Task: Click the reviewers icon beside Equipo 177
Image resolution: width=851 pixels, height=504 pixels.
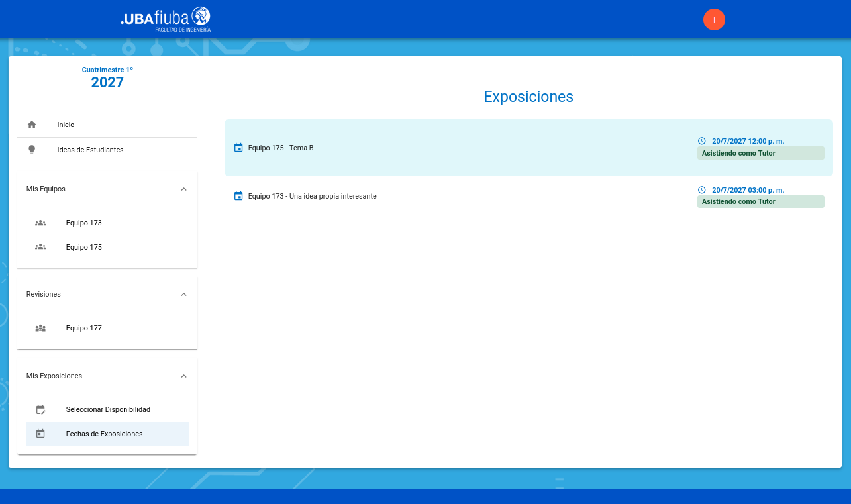Action: click(x=40, y=328)
